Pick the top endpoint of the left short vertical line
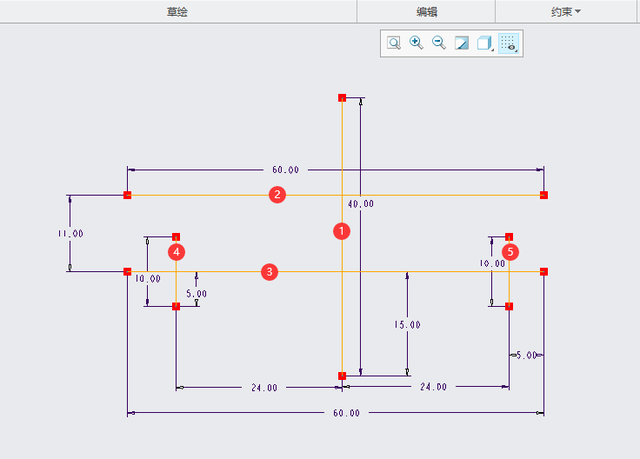 176,237
